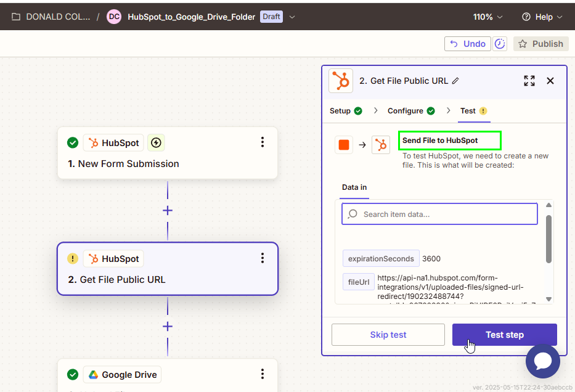Rename step with the pencil edit icon

(455, 81)
